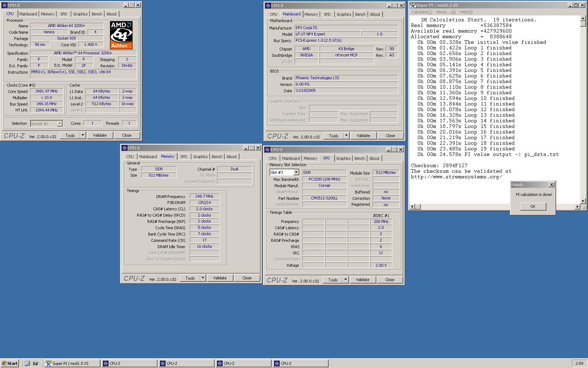Click Validate in the Memory window

220,278
